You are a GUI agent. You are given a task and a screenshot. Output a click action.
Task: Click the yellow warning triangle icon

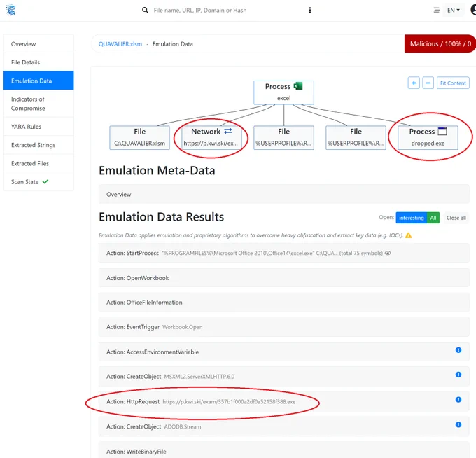[x=408, y=235]
